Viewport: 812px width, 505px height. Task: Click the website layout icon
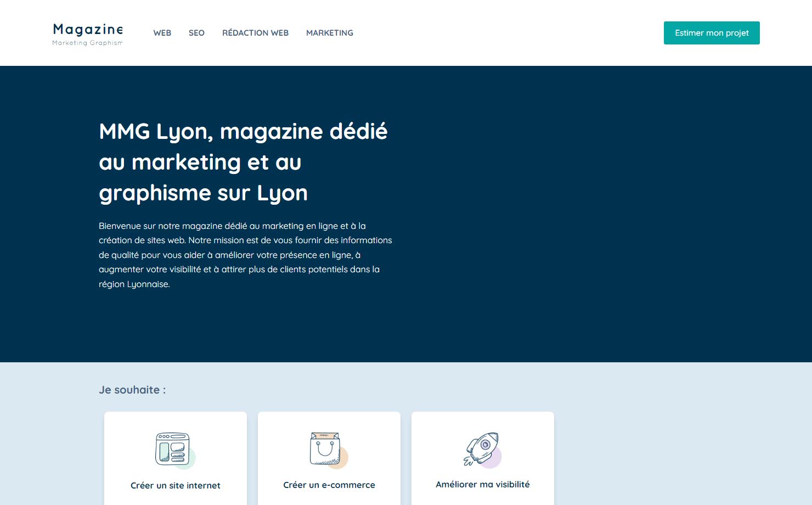pyautogui.click(x=176, y=451)
